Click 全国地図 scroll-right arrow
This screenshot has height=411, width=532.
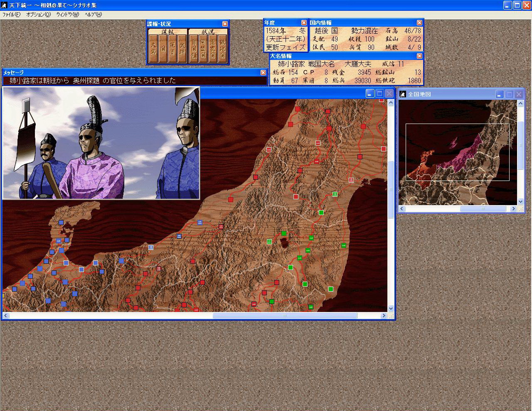click(514, 209)
